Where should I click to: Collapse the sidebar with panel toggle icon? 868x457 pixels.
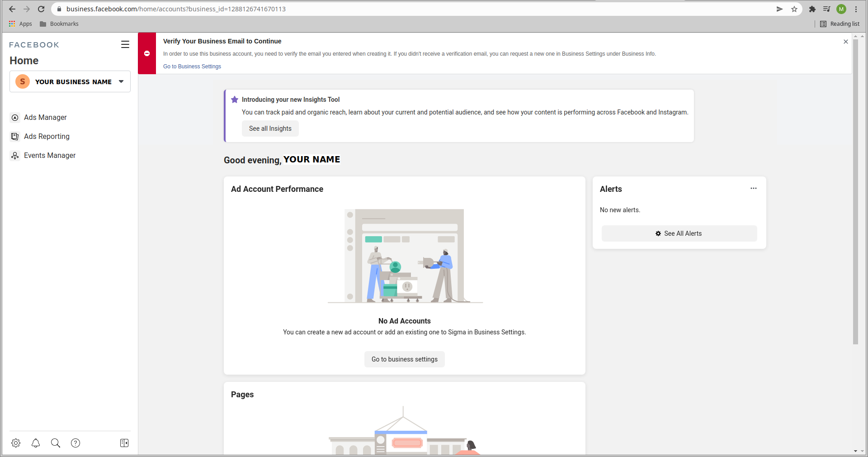click(124, 443)
